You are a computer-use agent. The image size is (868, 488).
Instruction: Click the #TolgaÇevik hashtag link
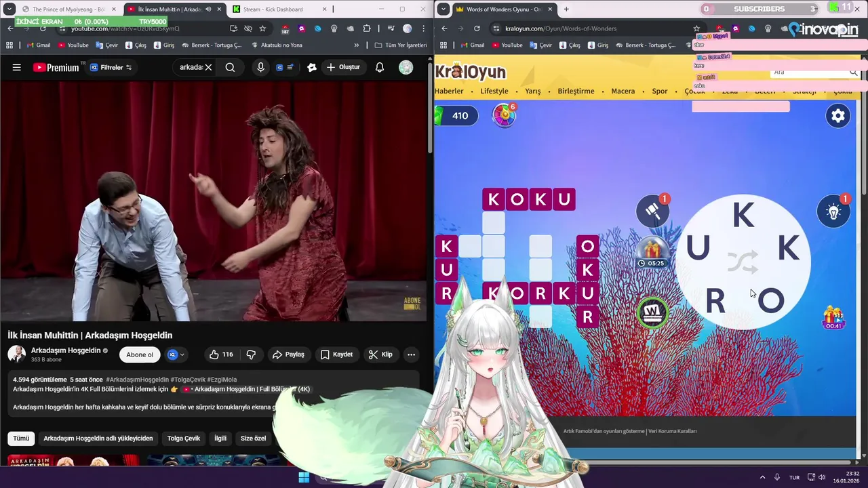tap(187, 380)
